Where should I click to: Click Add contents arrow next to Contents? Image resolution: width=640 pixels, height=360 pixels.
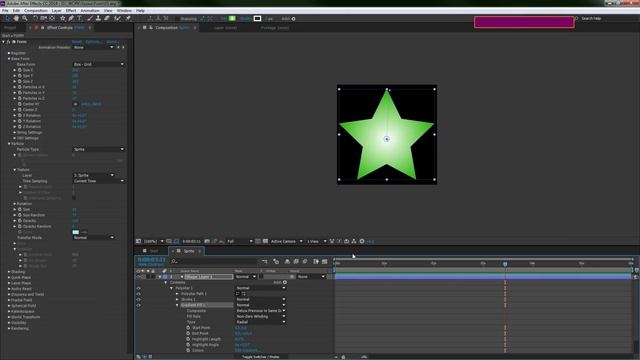pyautogui.click(x=285, y=282)
